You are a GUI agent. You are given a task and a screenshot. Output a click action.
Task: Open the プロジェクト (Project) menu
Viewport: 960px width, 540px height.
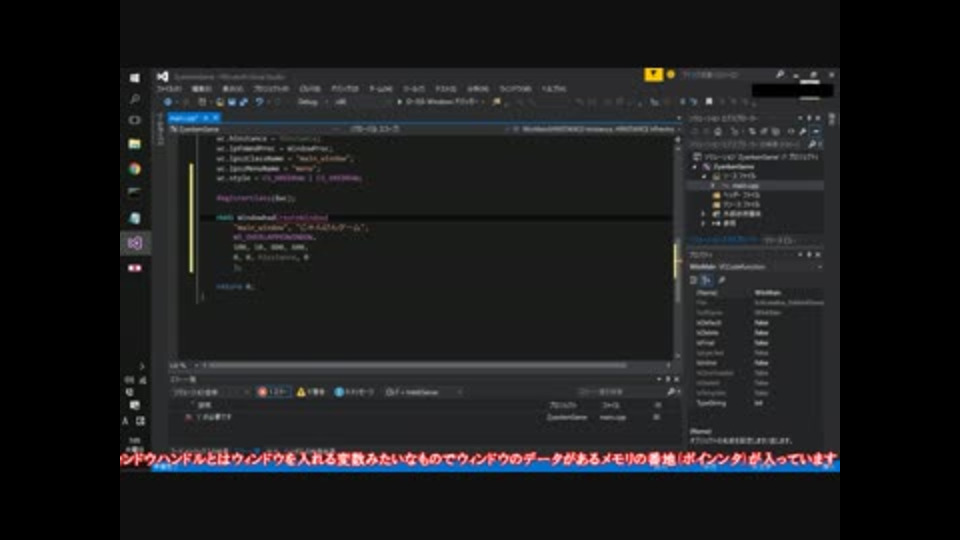tap(271, 89)
